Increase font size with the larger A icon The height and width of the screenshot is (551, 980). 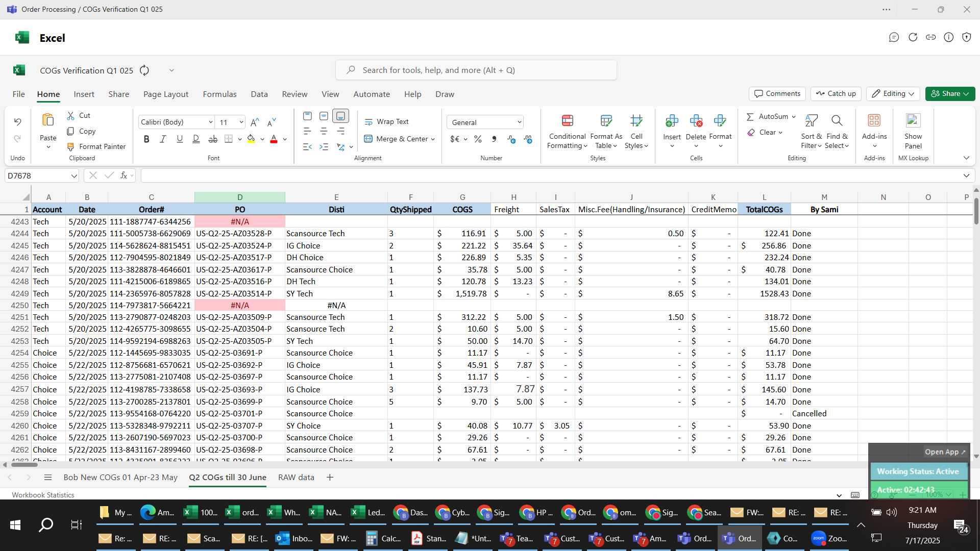point(255,122)
